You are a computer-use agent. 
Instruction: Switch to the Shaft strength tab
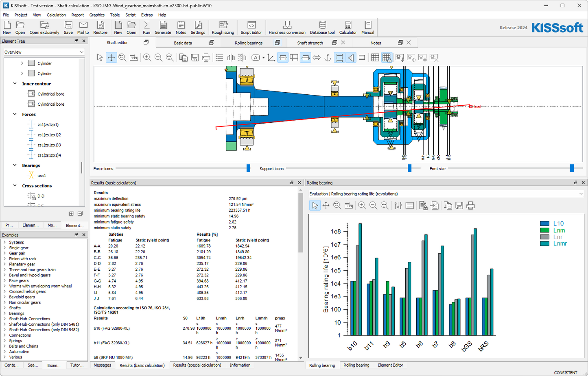coord(310,43)
